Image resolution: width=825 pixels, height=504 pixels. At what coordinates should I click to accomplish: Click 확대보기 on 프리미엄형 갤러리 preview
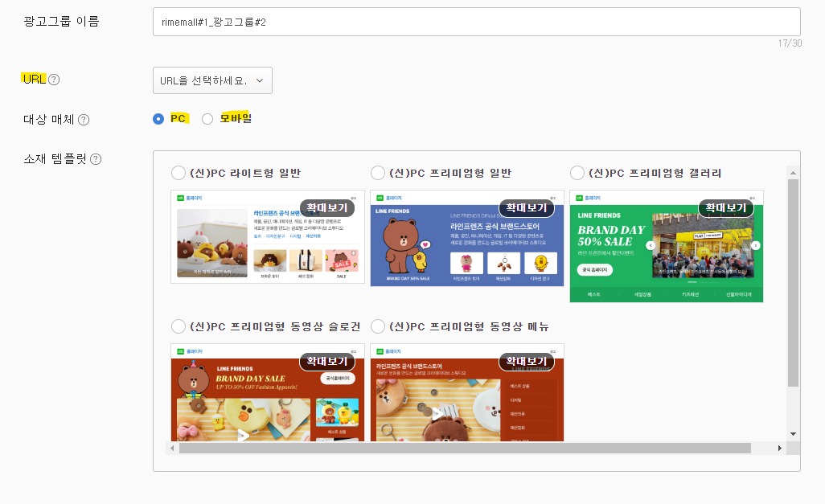pyautogui.click(x=726, y=208)
